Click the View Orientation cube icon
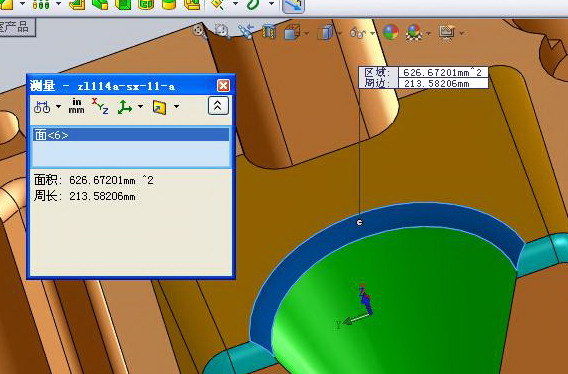The image size is (568, 374). pyautogui.click(x=292, y=32)
